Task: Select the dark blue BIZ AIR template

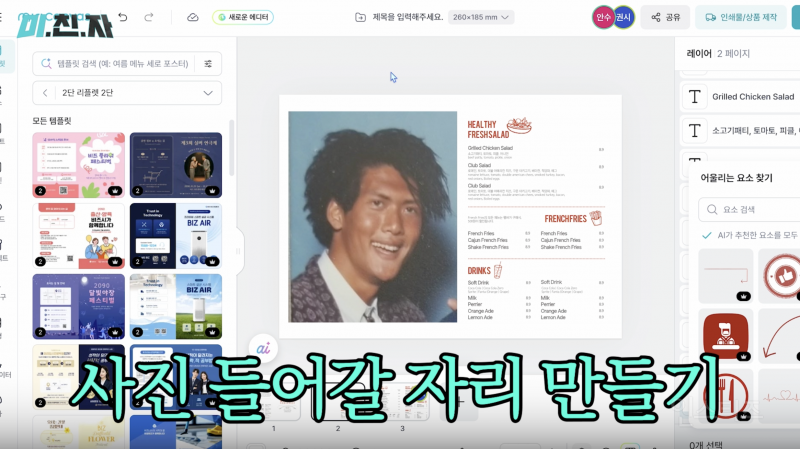Action: (x=176, y=236)
